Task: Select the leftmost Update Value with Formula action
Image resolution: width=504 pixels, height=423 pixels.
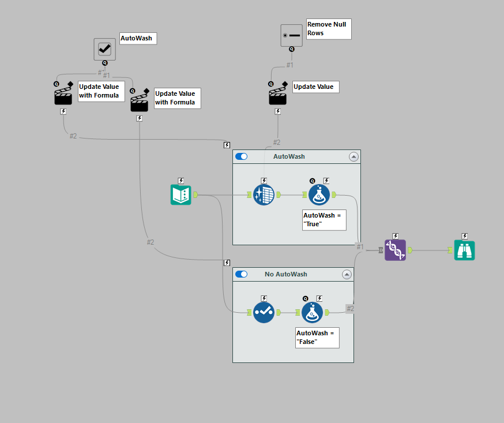Action: (x=63, y=96)
